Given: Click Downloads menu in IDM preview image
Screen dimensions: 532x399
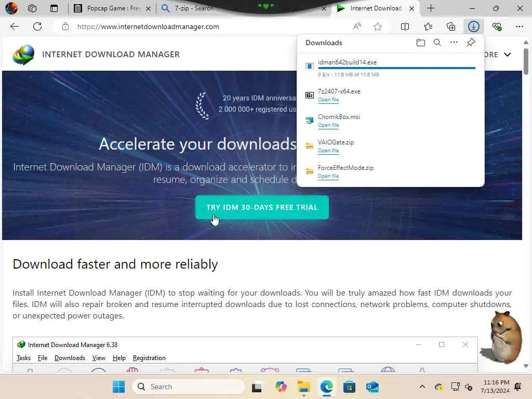Looking at the screenshot, I should (x=70, y=358).
